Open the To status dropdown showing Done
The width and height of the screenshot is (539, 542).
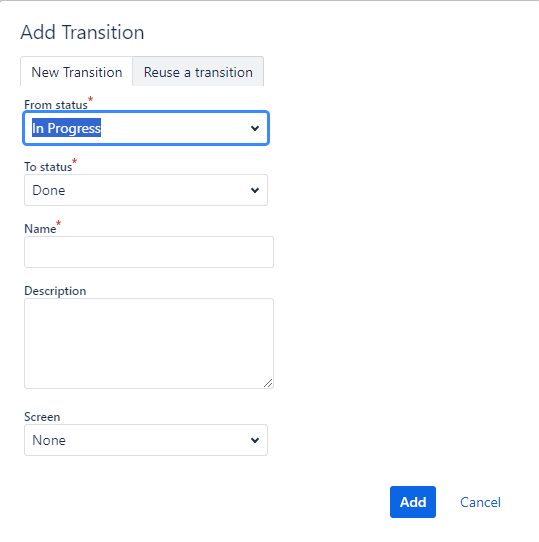[146, 190]
